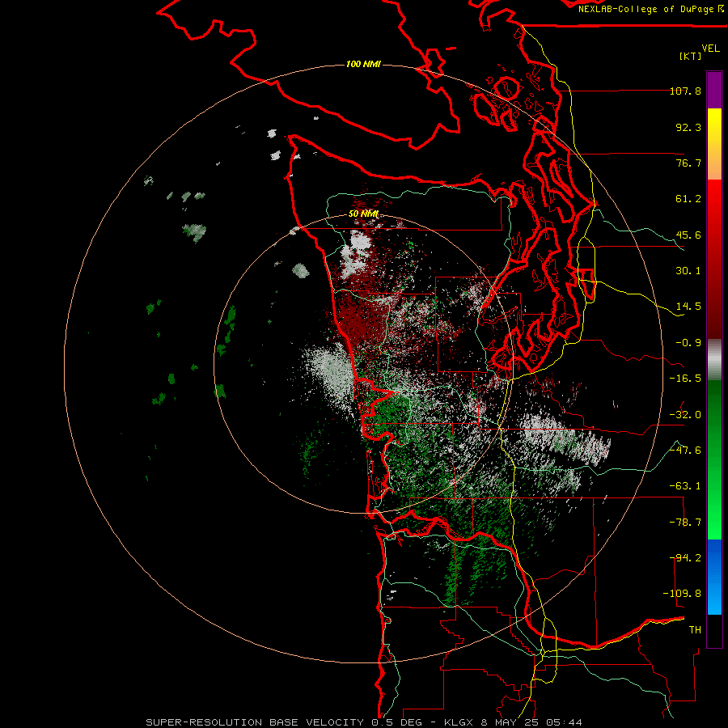Click the 92.3 velocity scale value
Screen dimensions: 728x728
(688, 127)
